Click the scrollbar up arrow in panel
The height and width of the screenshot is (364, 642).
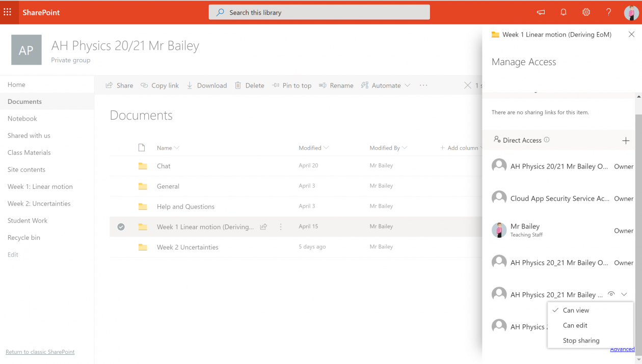(638, 97)
